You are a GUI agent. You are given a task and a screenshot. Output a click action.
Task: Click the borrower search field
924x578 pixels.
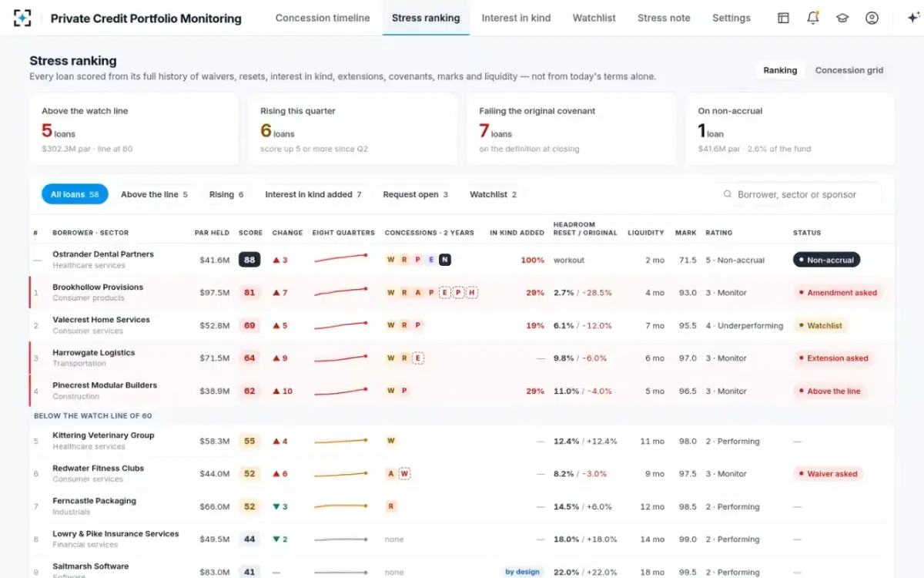click(x=799, y=194)
